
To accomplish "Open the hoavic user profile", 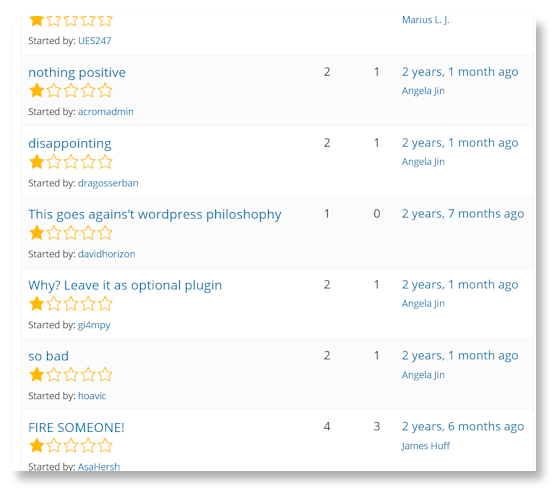I will tap(92, 396).
